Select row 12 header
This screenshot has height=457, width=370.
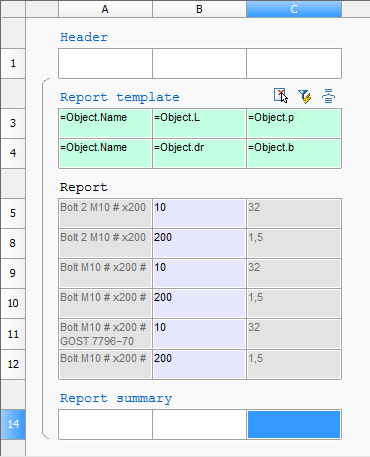click(13, 364)
